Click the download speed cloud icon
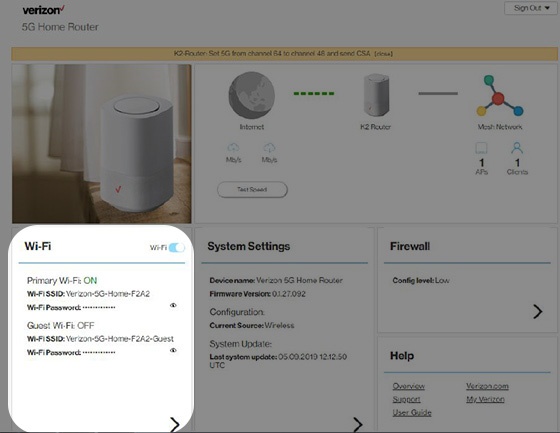The width and height of the screenshot is (560, 433). click(233, 147)
